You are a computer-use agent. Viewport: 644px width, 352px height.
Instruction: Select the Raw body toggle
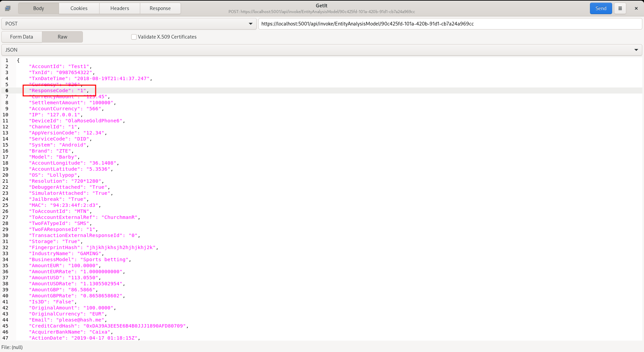pos(62,37)
